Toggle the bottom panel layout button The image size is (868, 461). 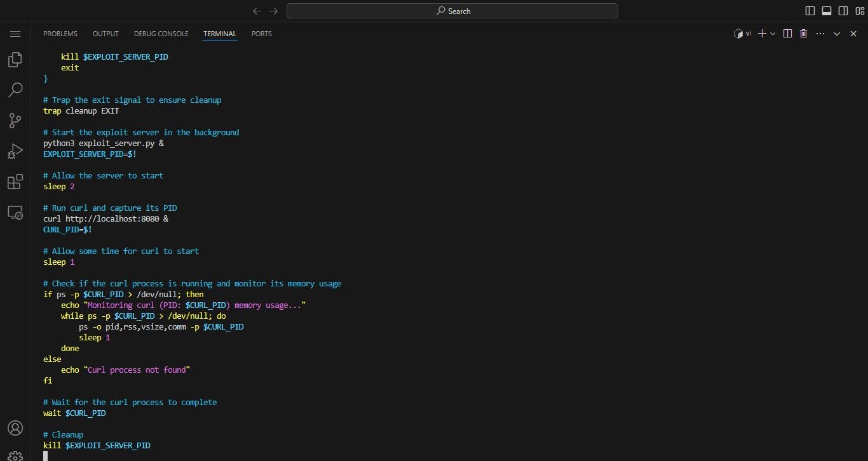[827, 11]
